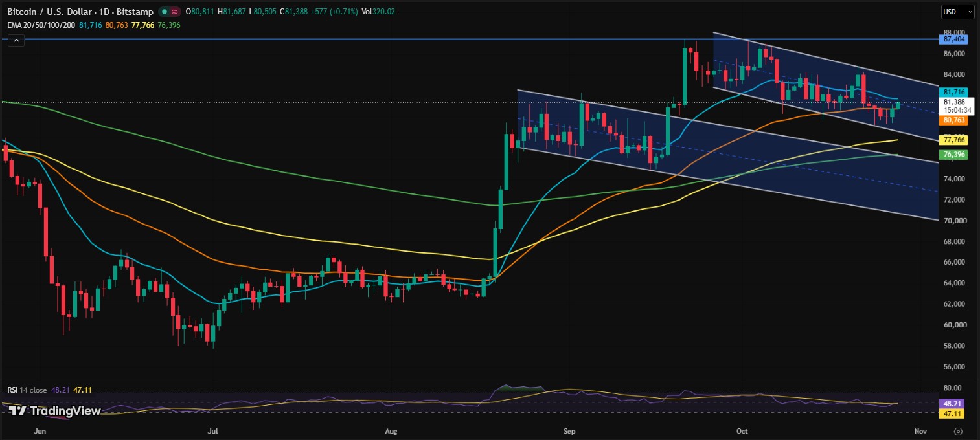Click the Low value L80,505
This screenshot has height=440, width=980.
[262, 12]
